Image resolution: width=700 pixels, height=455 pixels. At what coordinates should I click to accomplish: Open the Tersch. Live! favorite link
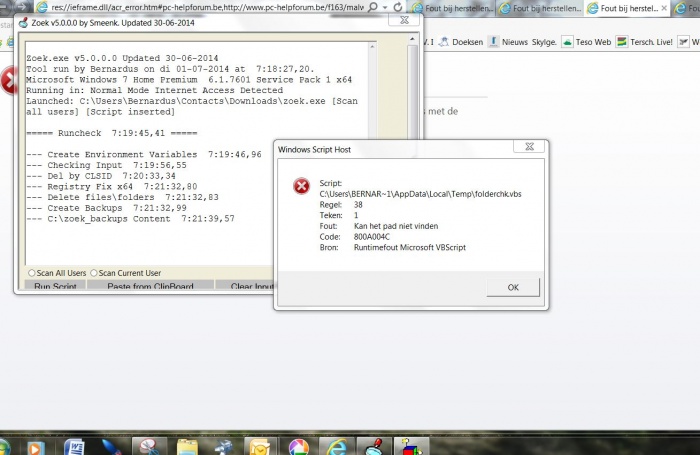click(644, 42)
